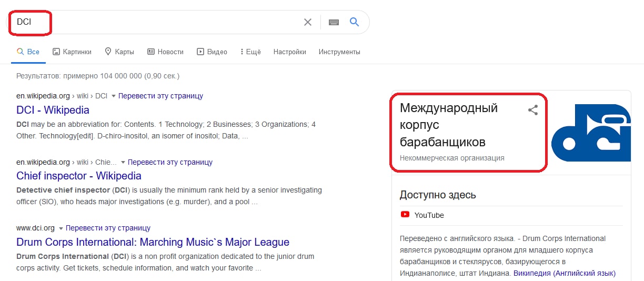Click the share icon in knowledge panel
Screen dimensions: 644x281
[533, 110]
